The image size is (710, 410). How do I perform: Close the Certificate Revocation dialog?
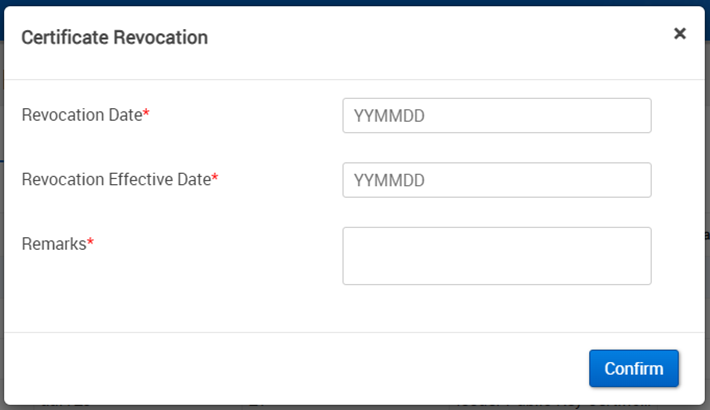pyautogui.click(x=680, y=34)
